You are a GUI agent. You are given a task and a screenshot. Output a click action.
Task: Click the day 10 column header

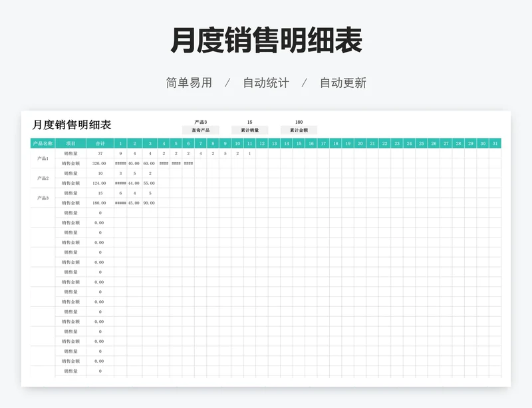click(x=237, y=143)
